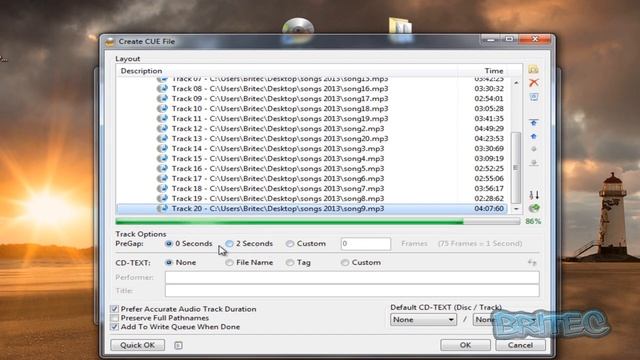Image resolution: width=640 pixels, height=360 pixels.
Task: Select Track 12 song2.mp3 row
Action: click(x=312, y=129)
